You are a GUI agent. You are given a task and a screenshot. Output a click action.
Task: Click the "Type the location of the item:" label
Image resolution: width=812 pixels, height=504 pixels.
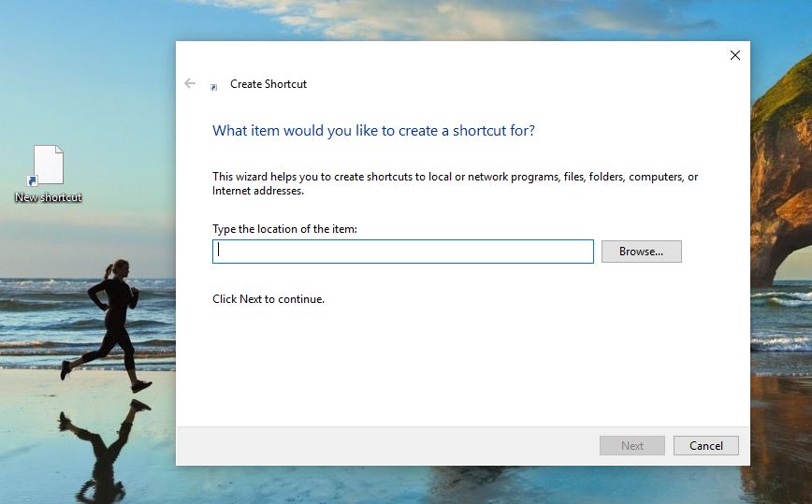[284, 229]
